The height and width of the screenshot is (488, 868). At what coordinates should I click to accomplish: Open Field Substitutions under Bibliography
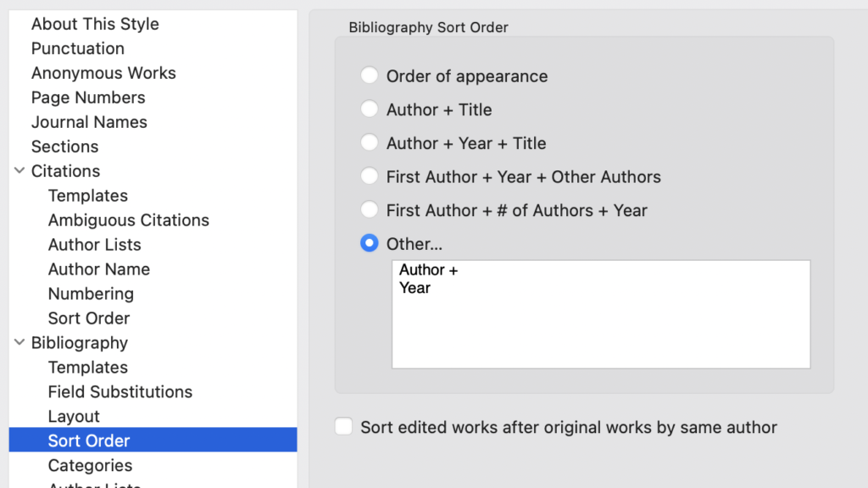click(x=120, y=391)
